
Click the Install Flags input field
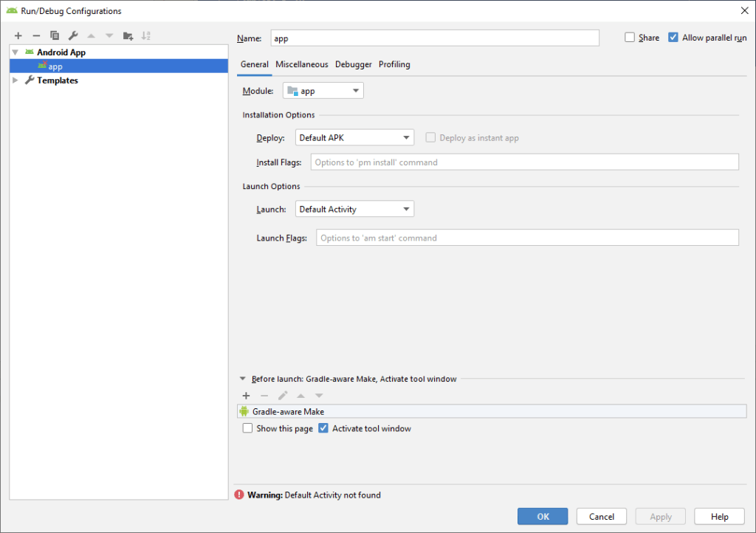(x=524, y=162)
